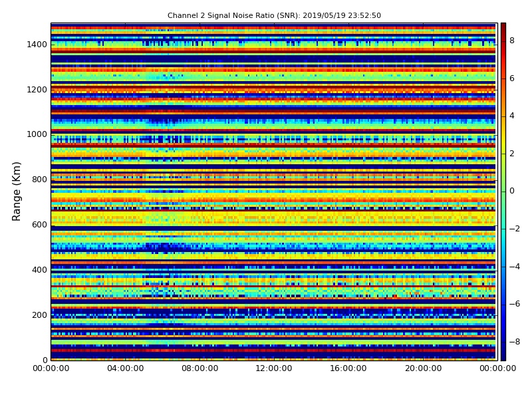Click the plot title Channel 2 Signal Noise Ratio
The image size is (532, 399).
274,15
